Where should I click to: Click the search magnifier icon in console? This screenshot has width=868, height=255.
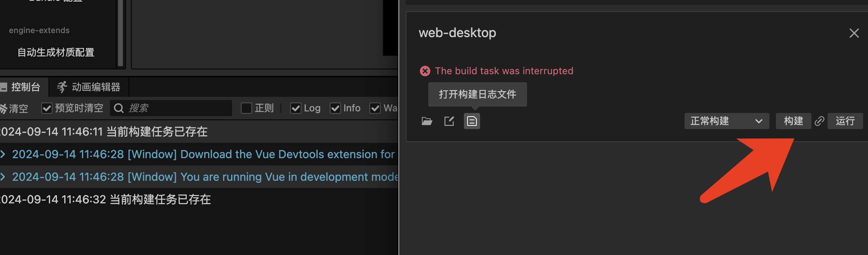coord(118,108)
